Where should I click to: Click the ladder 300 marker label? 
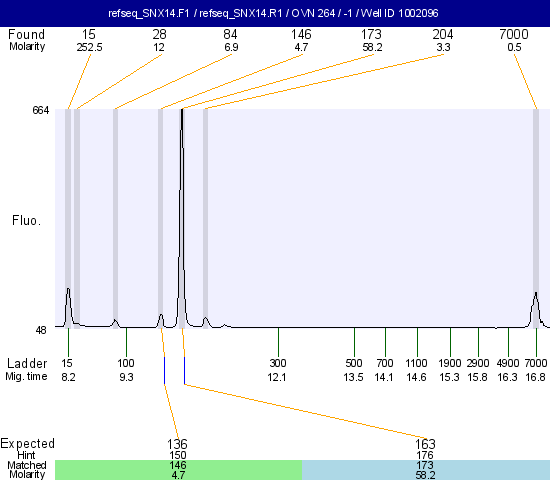pos(278,363)
